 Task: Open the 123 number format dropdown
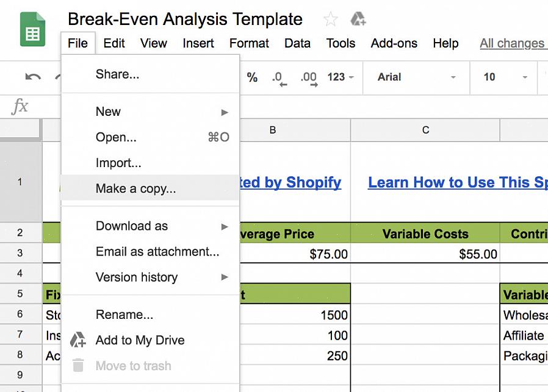pos(341,77)
